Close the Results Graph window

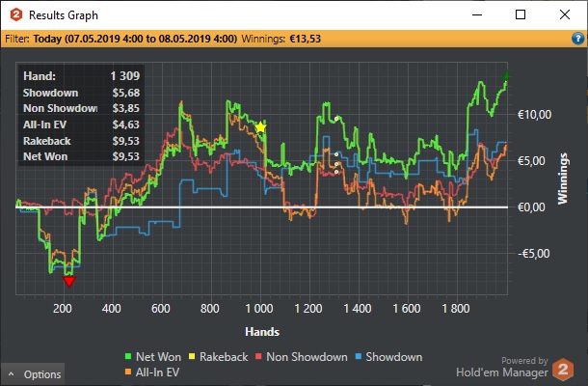pos(565,14)
